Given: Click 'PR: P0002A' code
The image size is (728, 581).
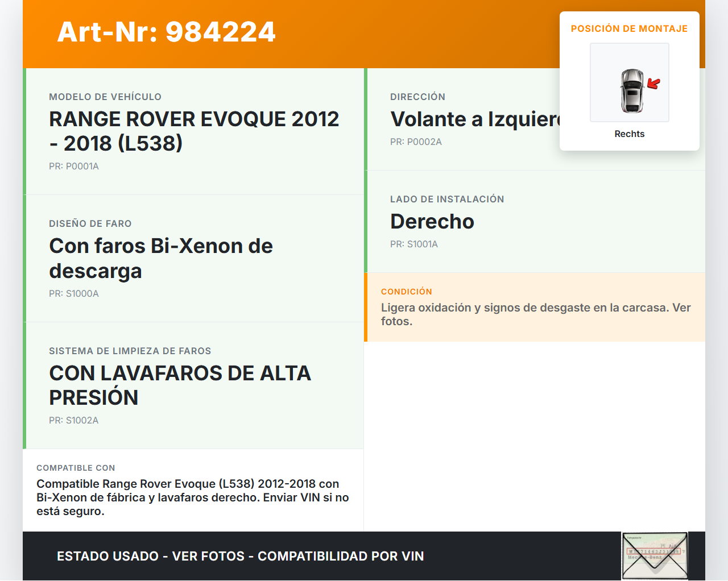Looking at the screenshot, I should tap(416, 142).
